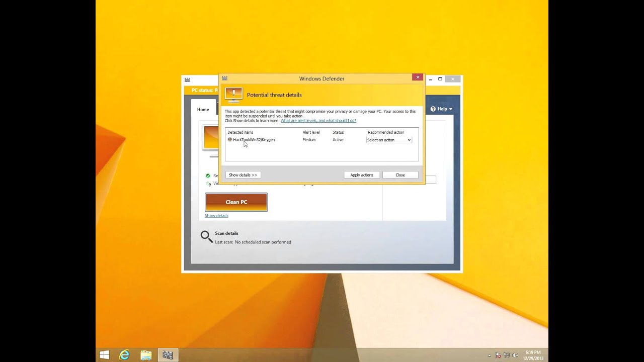644x362 pixels.
Task: Click the green checkmark status icon
Action: (208, 175)
